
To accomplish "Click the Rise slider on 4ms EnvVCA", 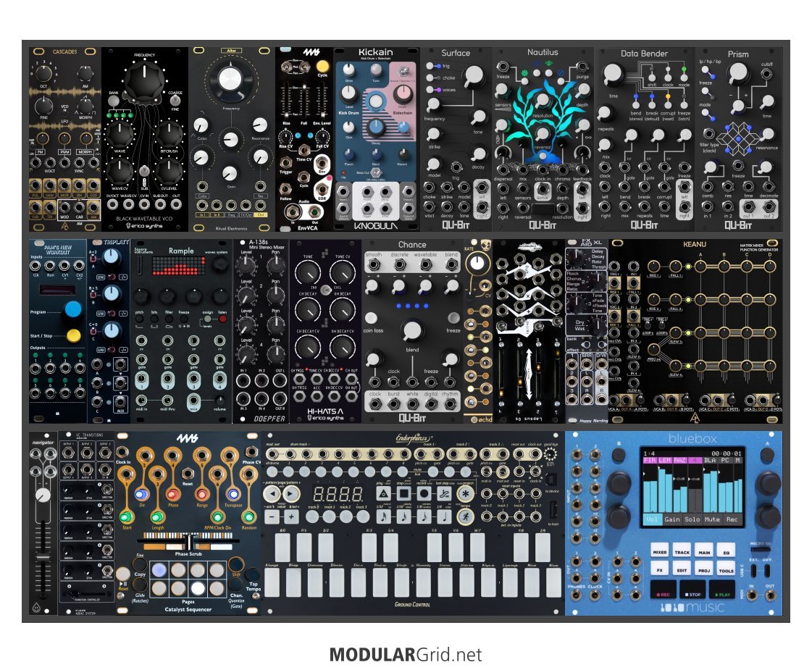I will coord(286,101).
